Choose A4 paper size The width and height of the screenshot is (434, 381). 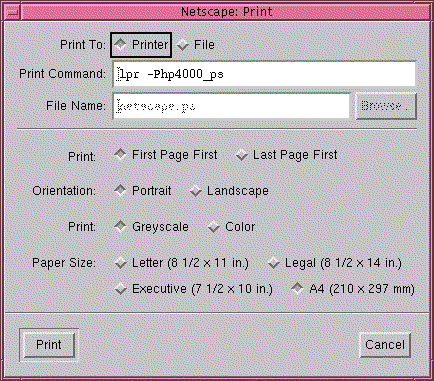353,288
